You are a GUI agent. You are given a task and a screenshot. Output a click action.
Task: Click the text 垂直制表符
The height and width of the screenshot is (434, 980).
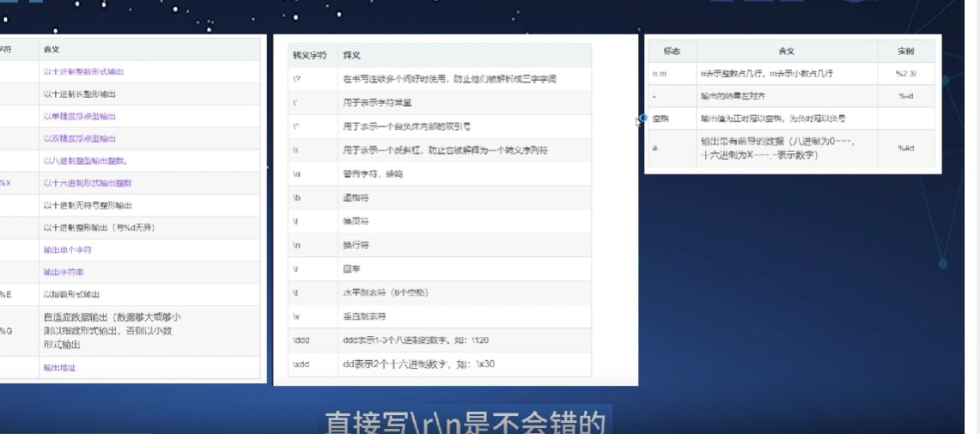pos(364,316)
